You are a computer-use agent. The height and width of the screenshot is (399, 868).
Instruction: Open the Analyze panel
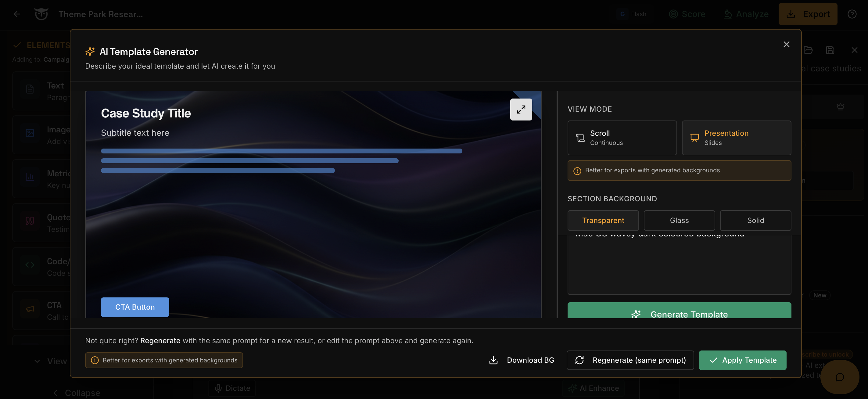click(746, 14)
